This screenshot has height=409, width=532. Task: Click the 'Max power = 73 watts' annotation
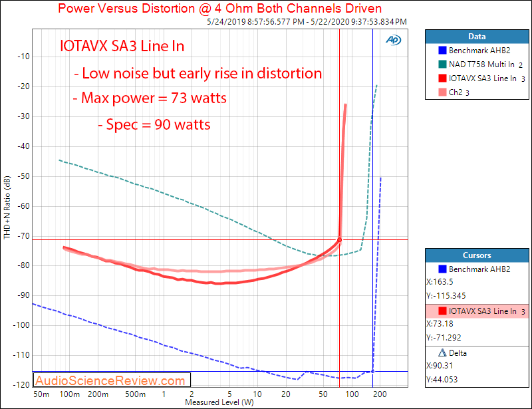click(150, 98)
